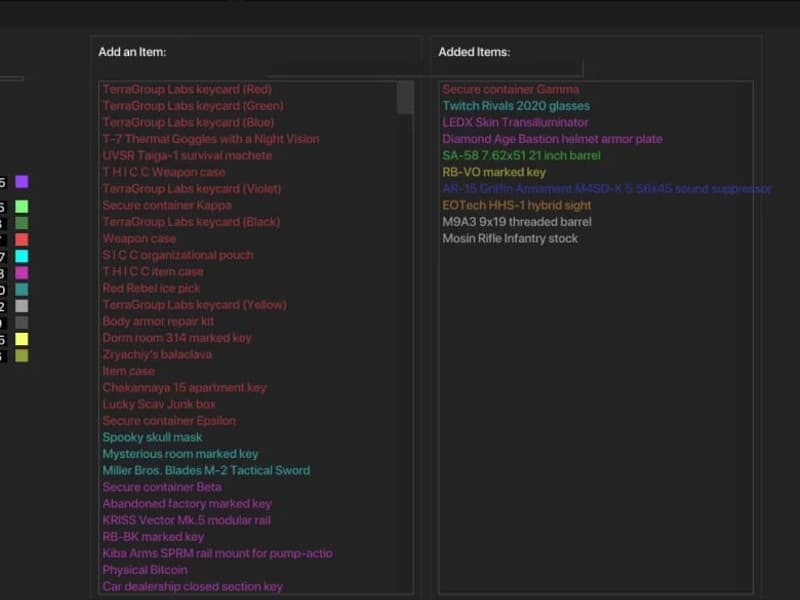Select TerraGroup Labs keycard (Violet)
The width and height of the screenshot is (800, 600).
tap(192, 189)
